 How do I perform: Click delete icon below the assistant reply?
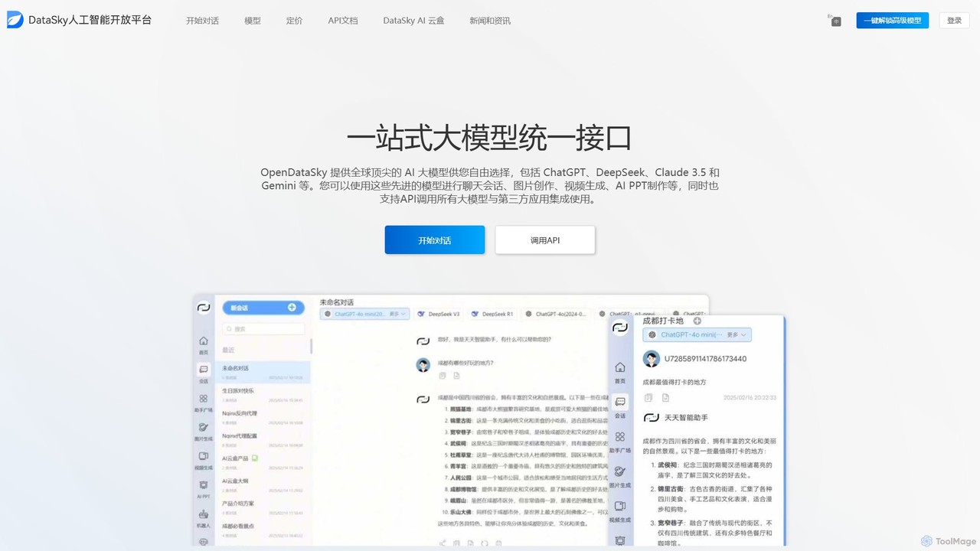[498, 543]
